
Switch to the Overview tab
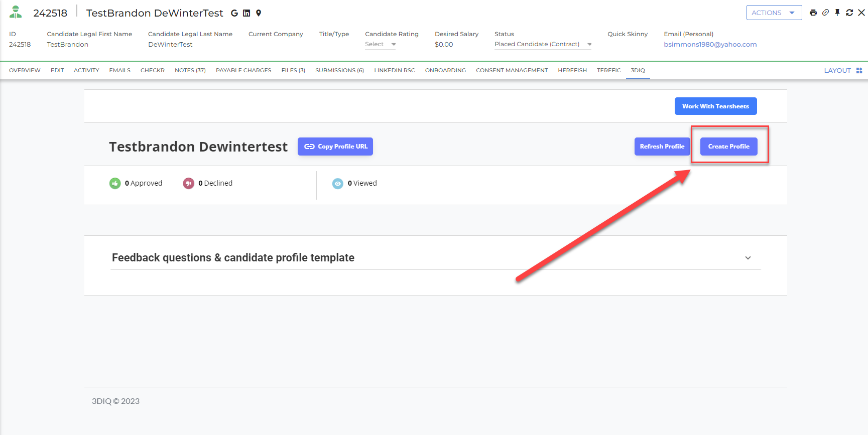(x=25, y=70)
